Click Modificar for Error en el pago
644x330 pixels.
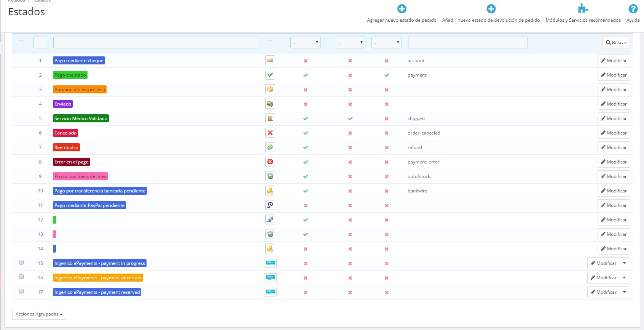(x=614, y=162)
